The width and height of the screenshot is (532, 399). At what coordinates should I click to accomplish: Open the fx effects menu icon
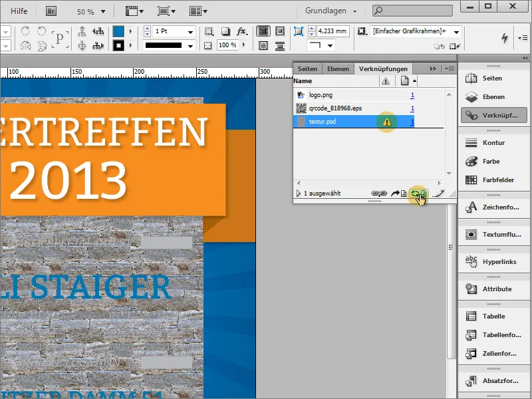click(242, 31)
